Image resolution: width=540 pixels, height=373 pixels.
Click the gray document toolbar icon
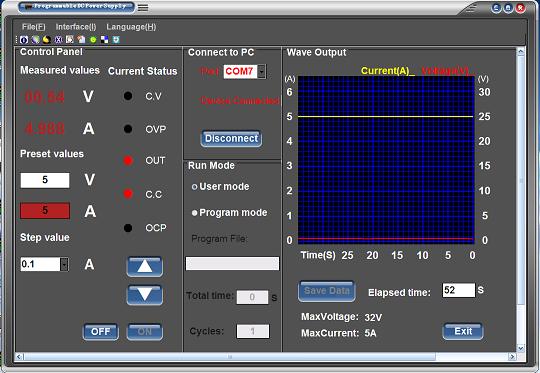click(x=70, y=40)
